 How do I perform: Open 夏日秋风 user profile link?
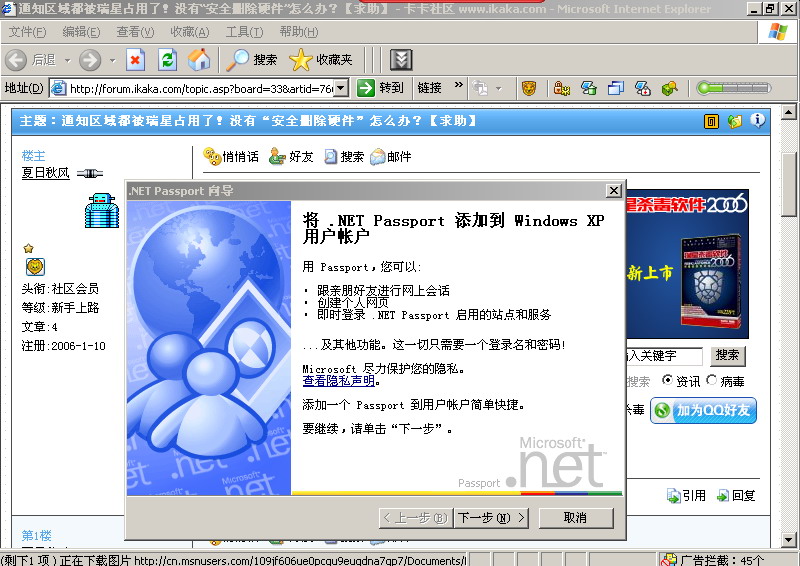[45, 173]
